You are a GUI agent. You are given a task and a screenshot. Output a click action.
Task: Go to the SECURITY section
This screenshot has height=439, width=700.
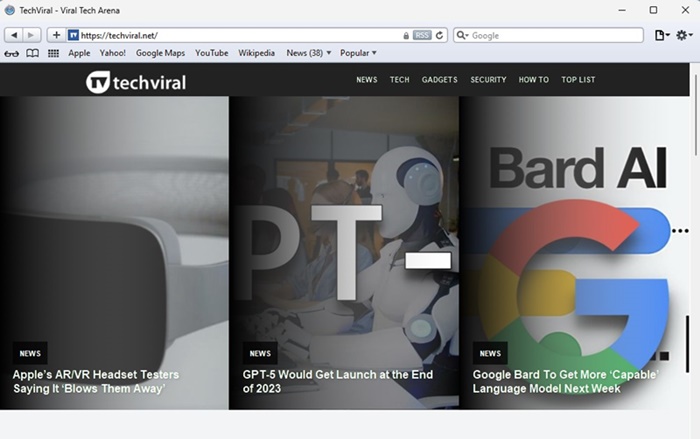[x=488, y=80]
